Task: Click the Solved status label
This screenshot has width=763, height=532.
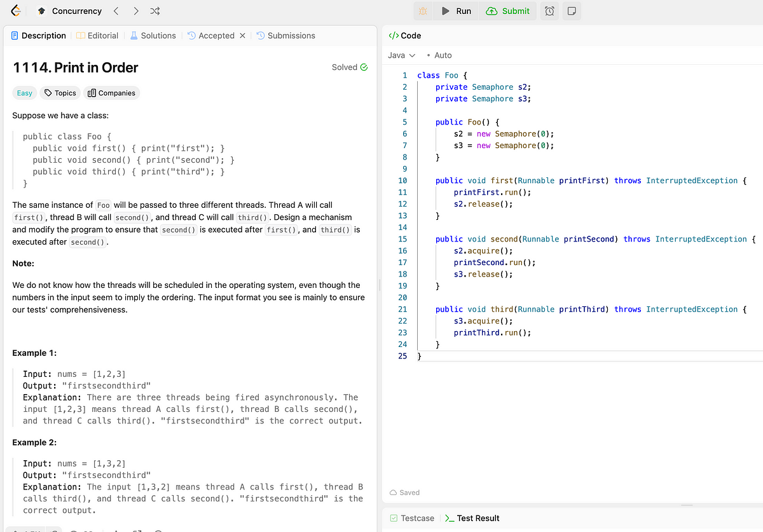Action: click(349, 67)
